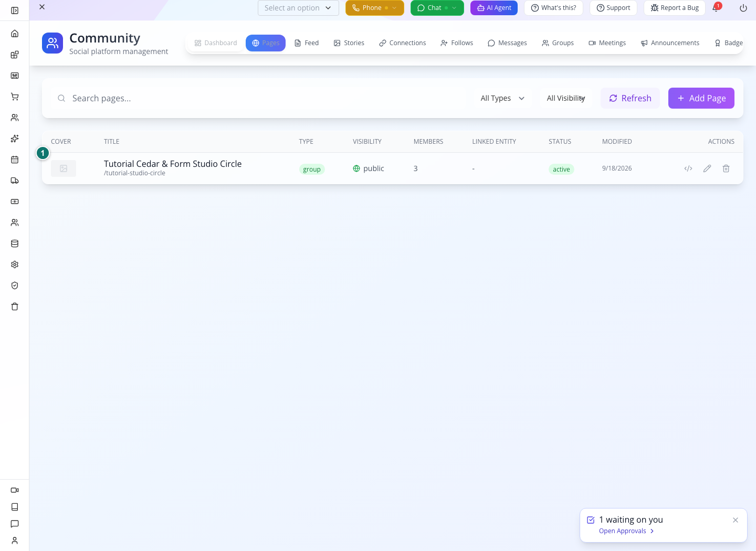Open the Support button

[613, 8]
